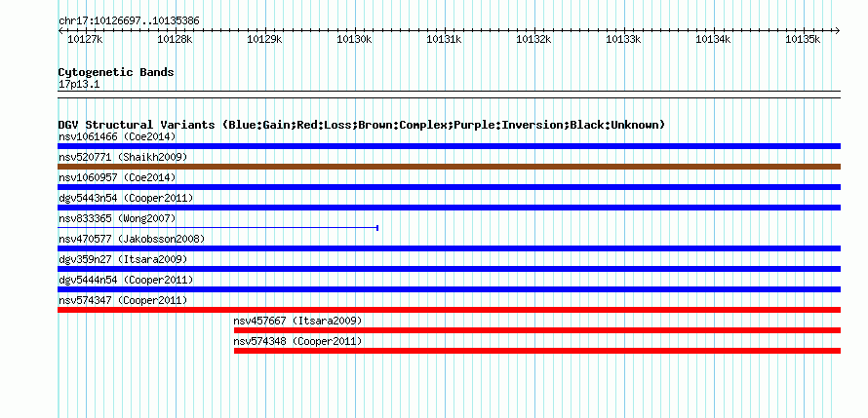Screen dimensions: 868x418
Task: Click the 10129k ruler label
Action: 264,39
